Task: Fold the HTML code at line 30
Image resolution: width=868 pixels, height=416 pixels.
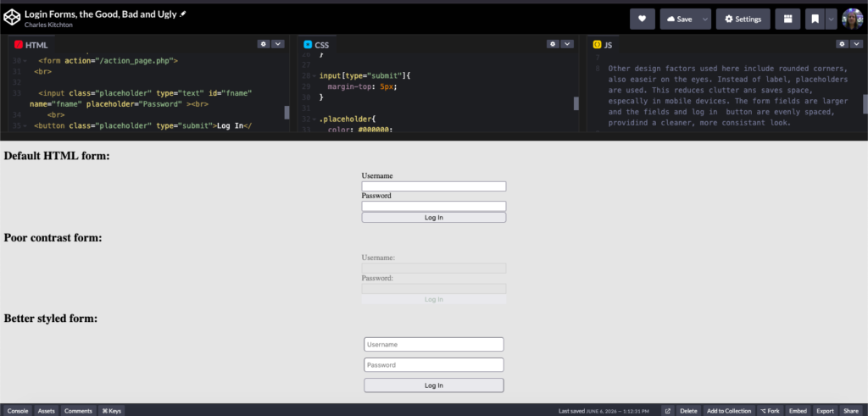Action: [25, 61]
